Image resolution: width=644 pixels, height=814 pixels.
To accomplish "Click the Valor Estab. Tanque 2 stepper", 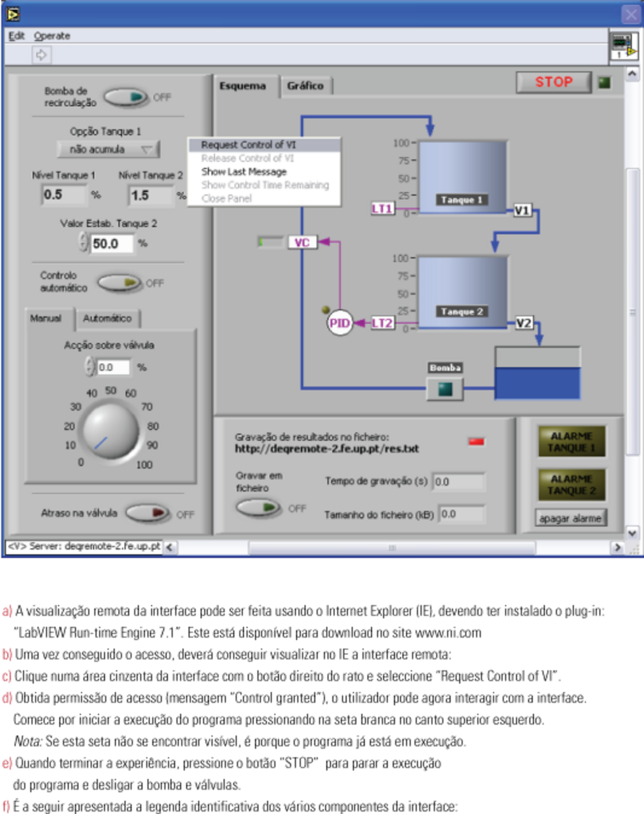I will 83,243.
